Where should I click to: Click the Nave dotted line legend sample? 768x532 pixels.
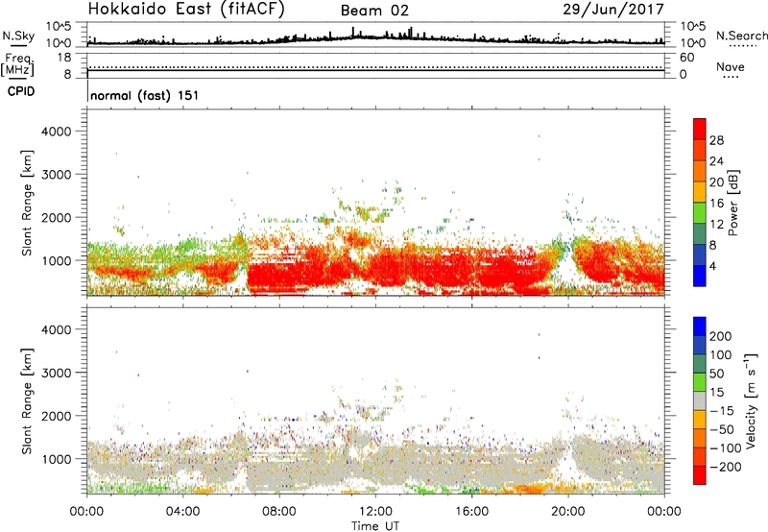(x=731, y=78)
